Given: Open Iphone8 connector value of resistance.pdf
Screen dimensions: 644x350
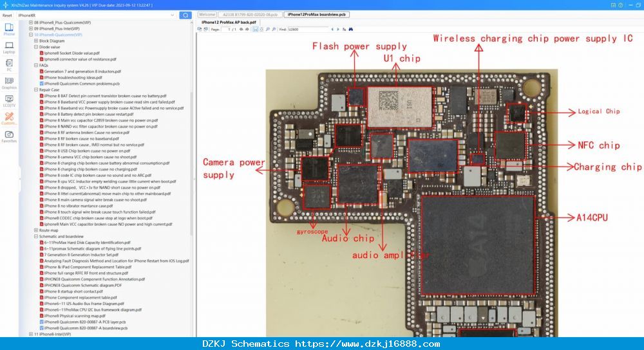Looking at the screenshot, I should click(x=80, y=59).
